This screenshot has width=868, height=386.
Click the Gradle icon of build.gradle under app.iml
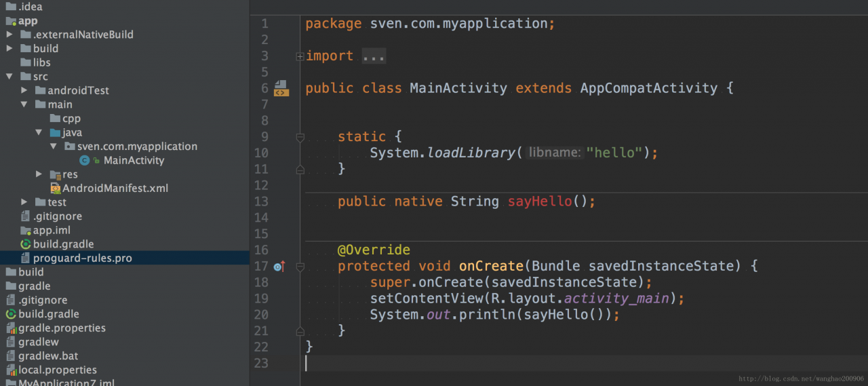pyautogui.click(x=26, y=244)
